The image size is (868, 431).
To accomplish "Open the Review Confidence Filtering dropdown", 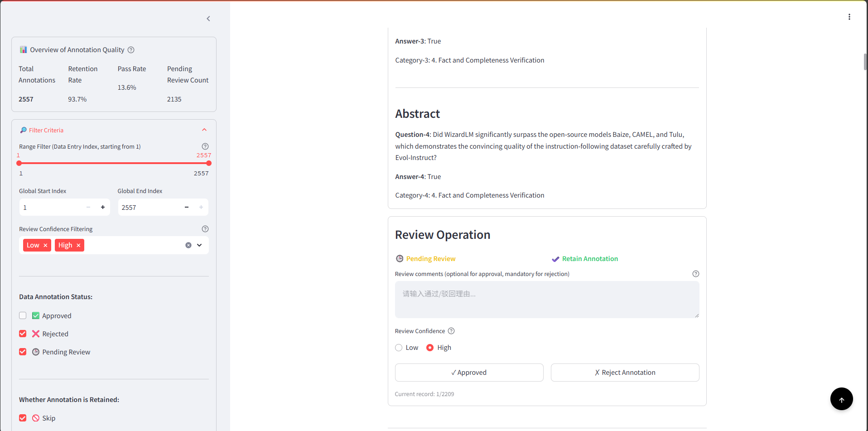I will pos(199,245).
